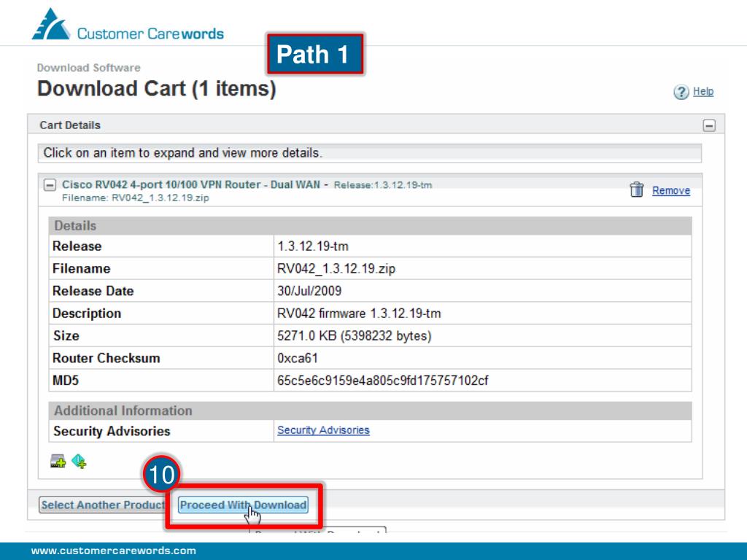The height and width of the screenshot is (560, 747).
Task: Click Select Another Product button
Action: pos(102,505)
